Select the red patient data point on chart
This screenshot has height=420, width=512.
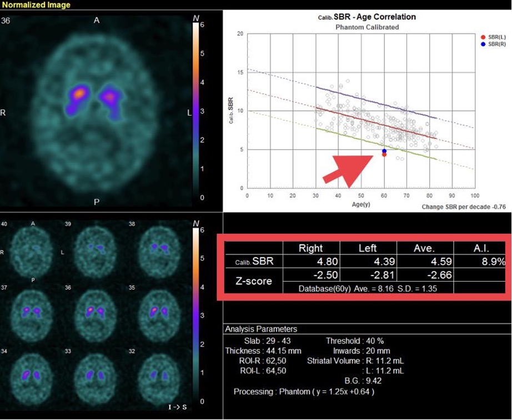click(x=384, y=154)
